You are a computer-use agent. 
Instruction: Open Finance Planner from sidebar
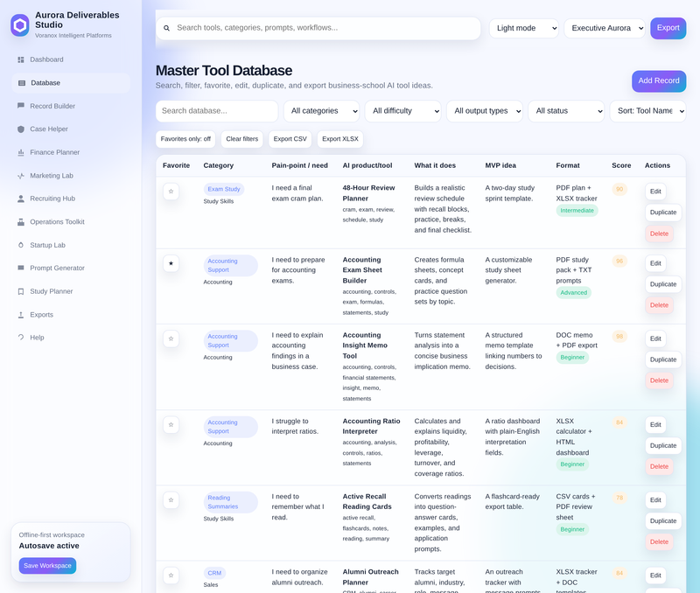(71, 152)
